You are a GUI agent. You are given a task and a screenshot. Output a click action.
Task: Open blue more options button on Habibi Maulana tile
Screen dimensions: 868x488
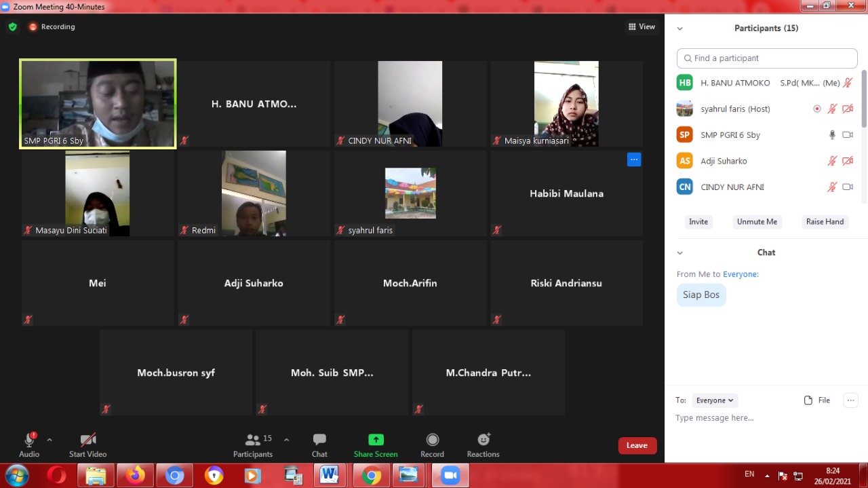634,159
